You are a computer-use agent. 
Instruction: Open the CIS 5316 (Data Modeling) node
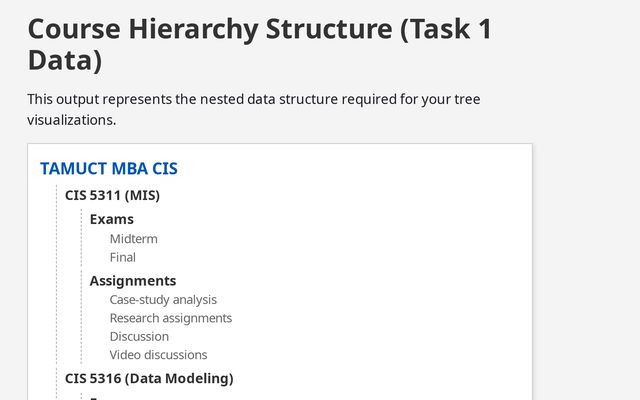[148, 378]
